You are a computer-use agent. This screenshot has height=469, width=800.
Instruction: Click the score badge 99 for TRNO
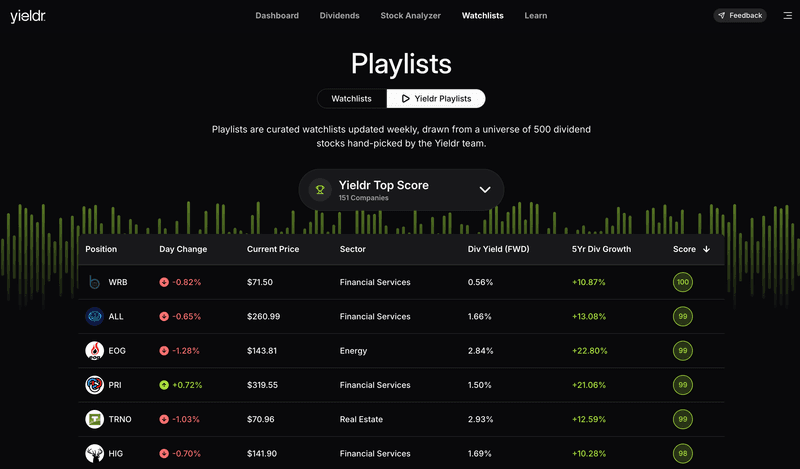coord(683,419)
